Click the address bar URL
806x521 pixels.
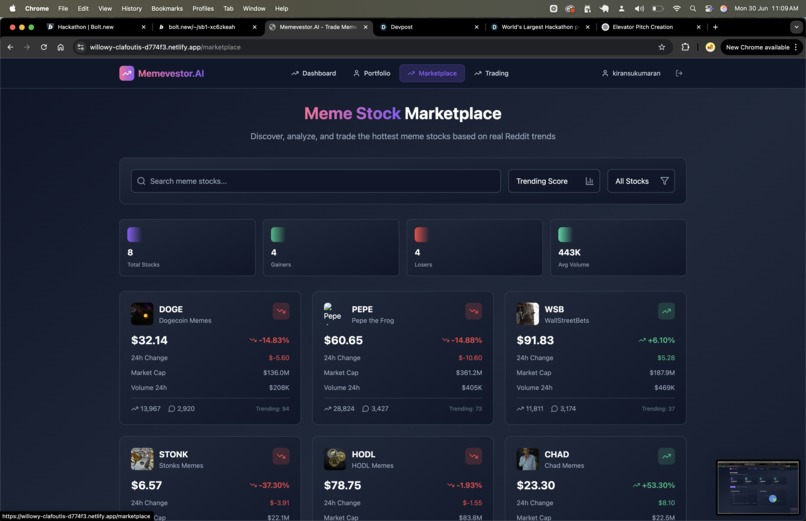165,47
